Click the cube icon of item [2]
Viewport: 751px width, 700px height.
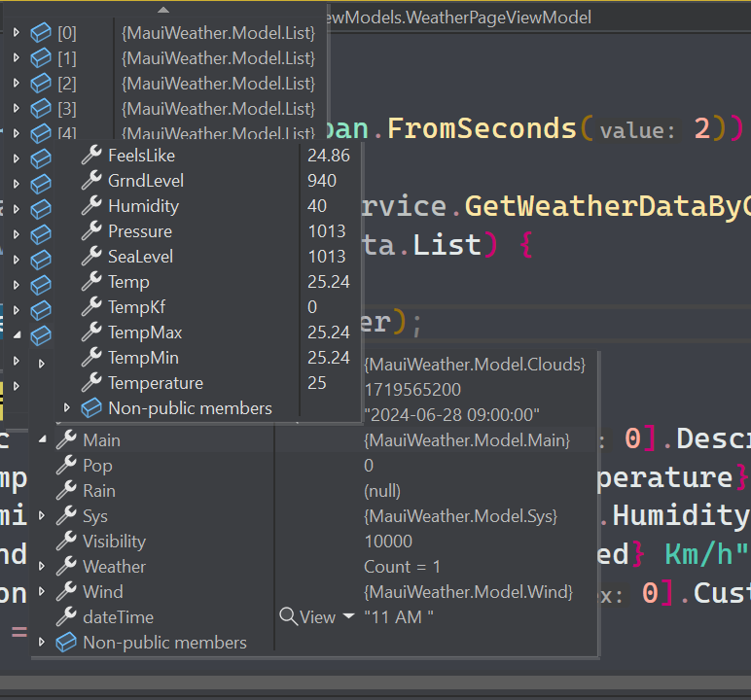[41, 84]
